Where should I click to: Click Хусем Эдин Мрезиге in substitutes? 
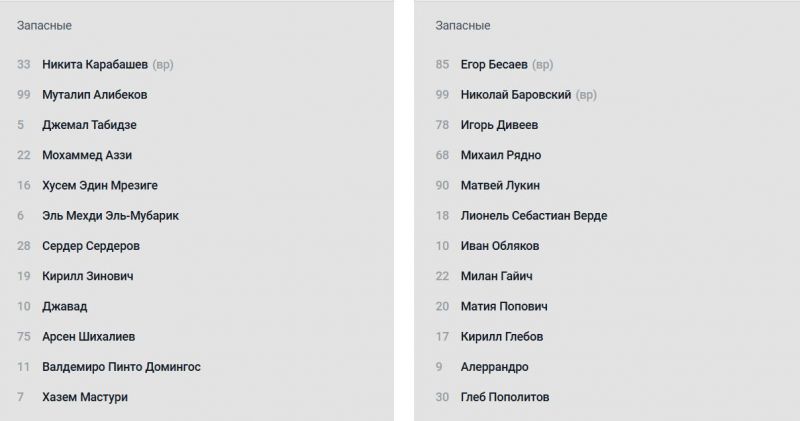coord(100,185)
